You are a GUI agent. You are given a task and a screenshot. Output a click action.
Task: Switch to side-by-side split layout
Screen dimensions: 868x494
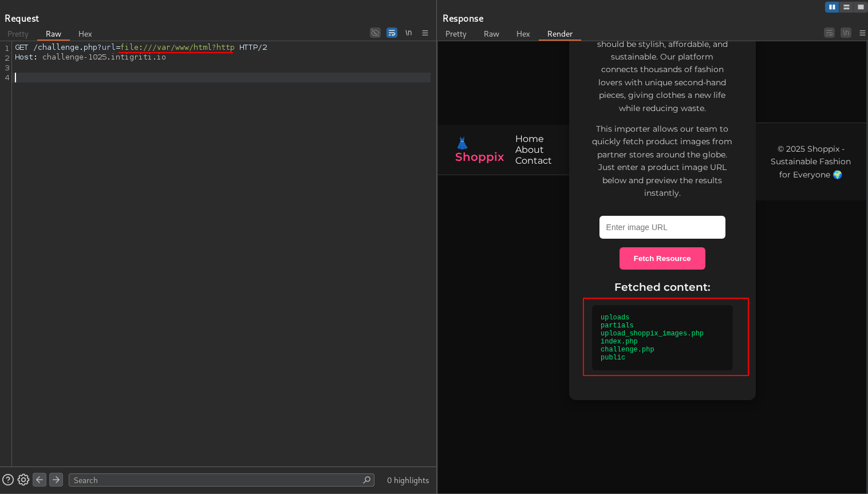pyautogui.click(x=831, y=7)
